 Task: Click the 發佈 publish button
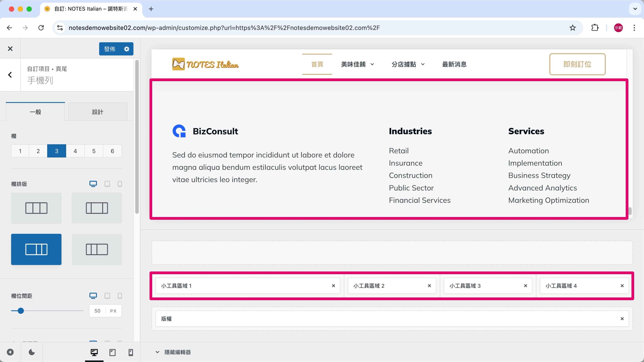110,49
